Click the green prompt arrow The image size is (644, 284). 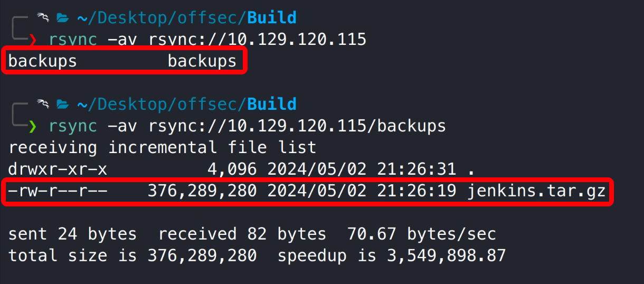pos(33,126)
